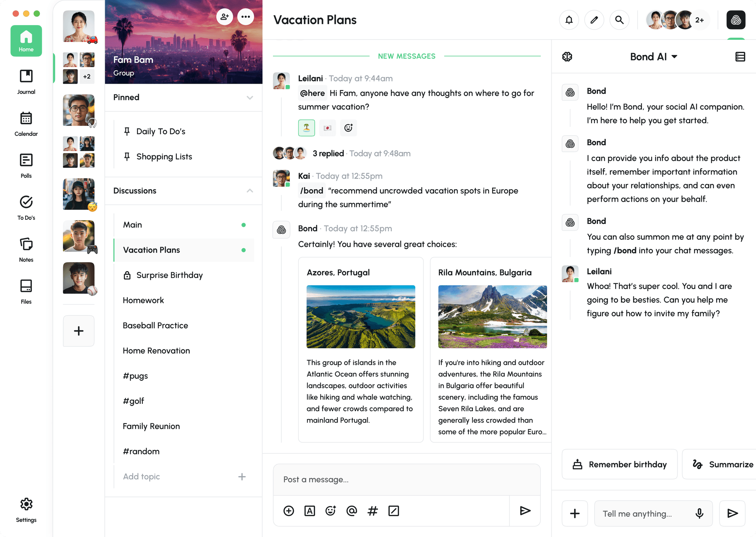Click the Remember birthday suggestion

tap(620, 464)
